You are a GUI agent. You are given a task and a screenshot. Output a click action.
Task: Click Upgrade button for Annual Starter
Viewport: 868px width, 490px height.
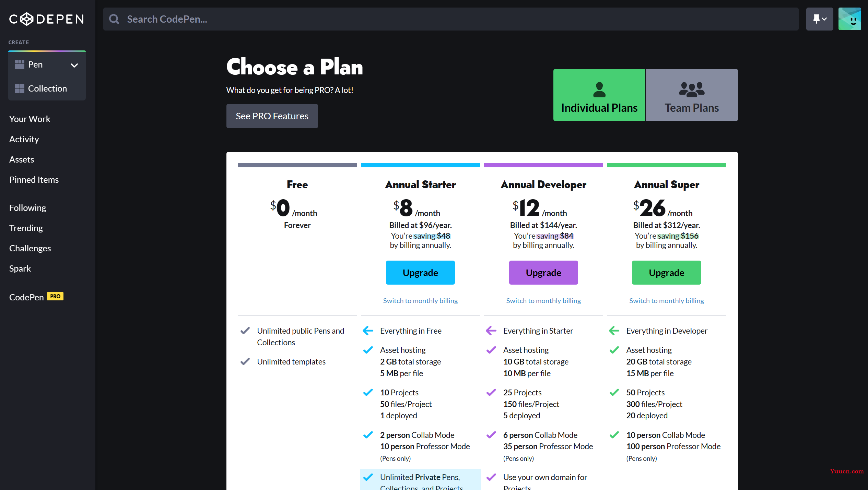pyautogui.click(x=420, y=272)
